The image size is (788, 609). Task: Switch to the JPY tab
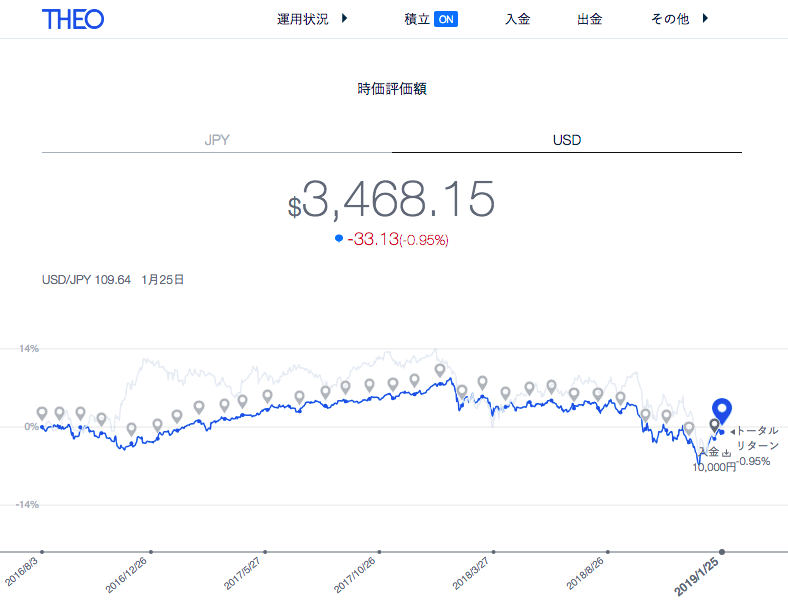click(217, 140)
